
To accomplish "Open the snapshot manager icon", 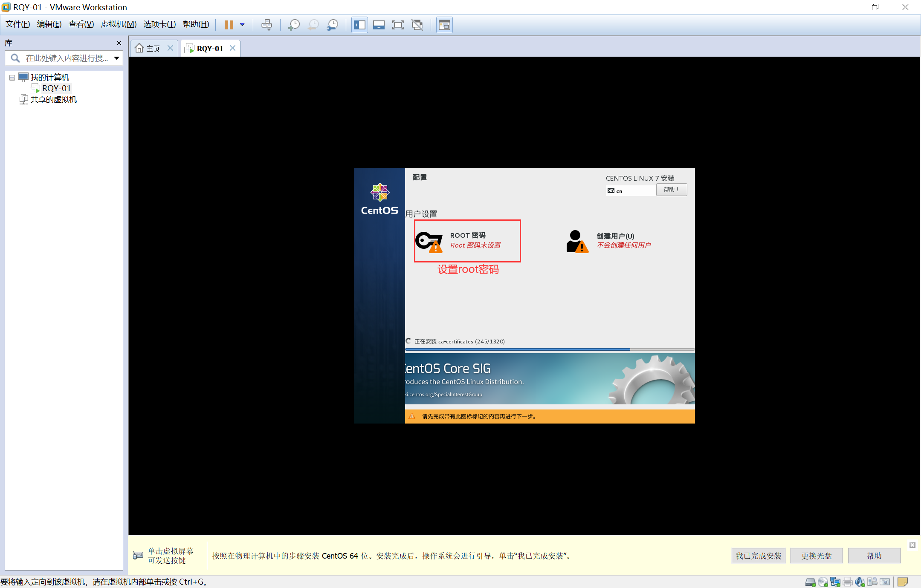I will point(333,25).
